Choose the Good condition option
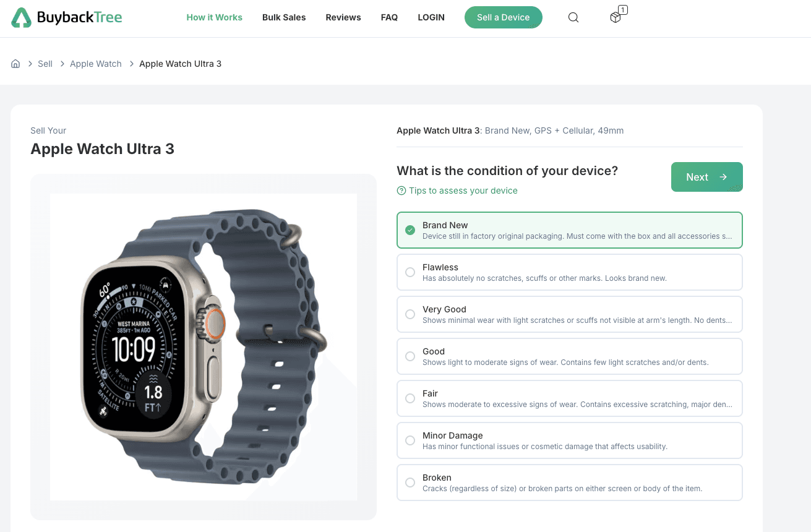The height and width of the screenshot is (532, 811). 570,356
